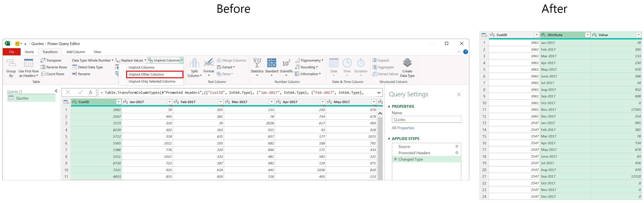Screen dimensions: 644x203
Task: Click the Count Rows tool
Action: 52,74
